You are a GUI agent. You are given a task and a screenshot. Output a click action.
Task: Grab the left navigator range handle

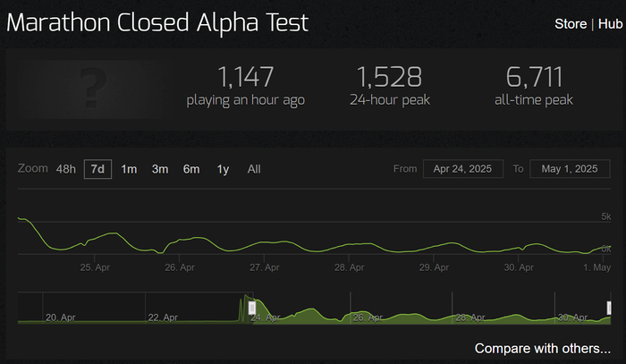(252, 308)
